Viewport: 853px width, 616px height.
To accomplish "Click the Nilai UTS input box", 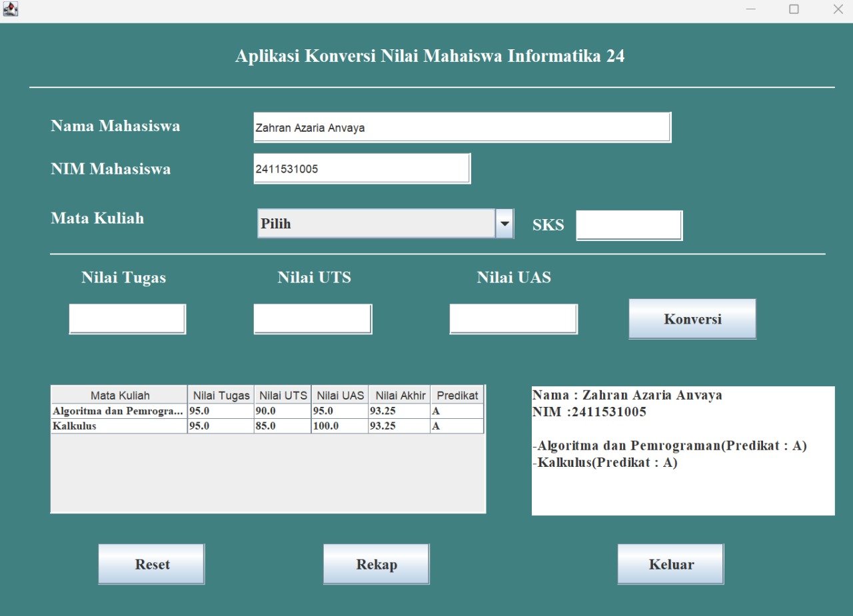I will pyautogui.click(x=313, y=319).
